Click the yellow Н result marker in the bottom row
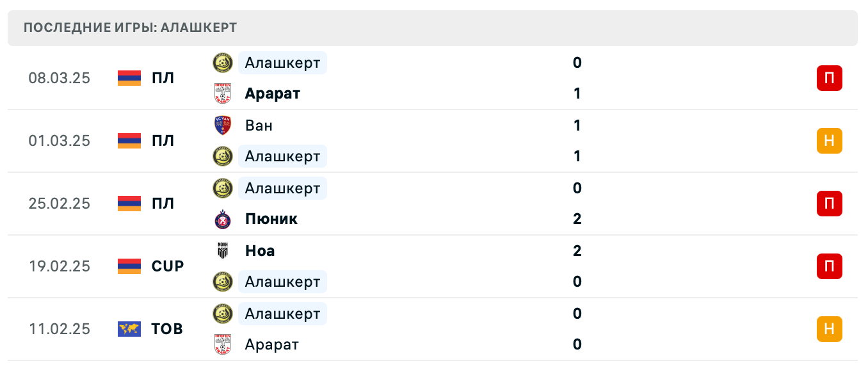This screenshot has height=370, width=868. 830,329
